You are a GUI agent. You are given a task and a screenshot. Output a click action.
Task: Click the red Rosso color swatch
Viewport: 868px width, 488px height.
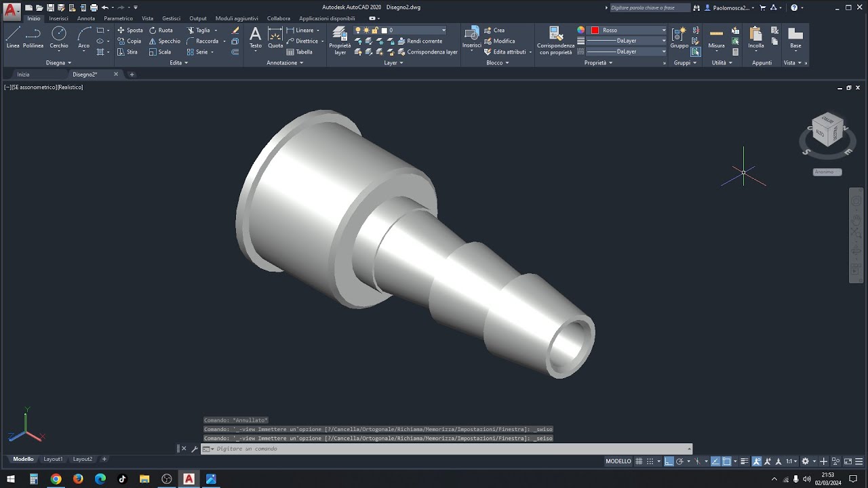click(x=595, y=30)
